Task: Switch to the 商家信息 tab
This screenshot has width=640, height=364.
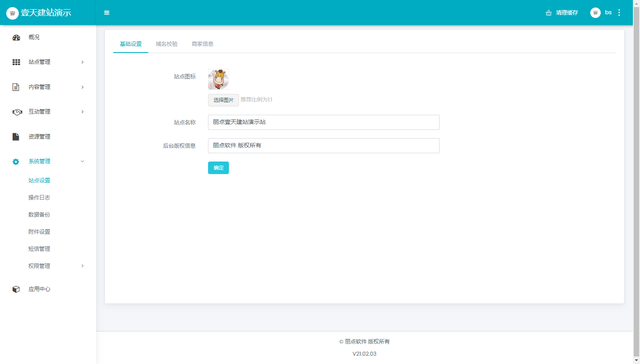Action: coord(203,44)
